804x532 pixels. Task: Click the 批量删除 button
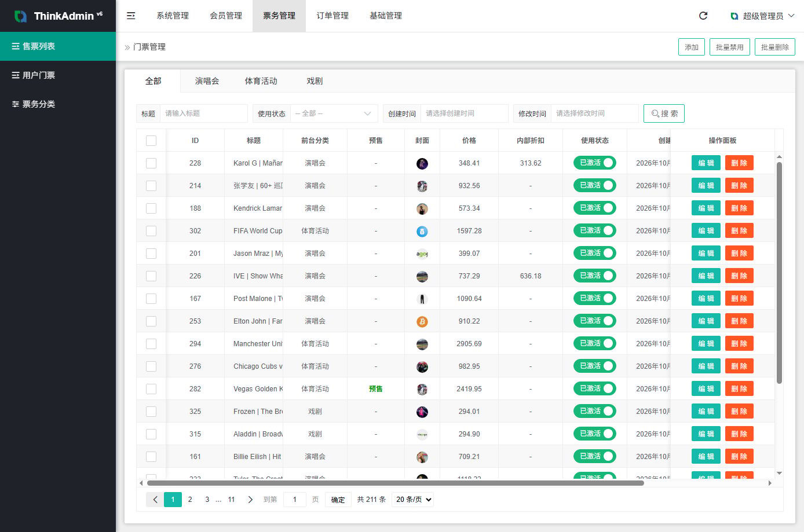[x=775, y=47]
